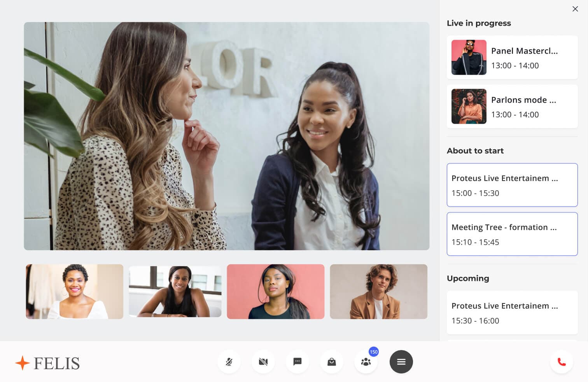Click the main video feed

[x=226, y=136]
